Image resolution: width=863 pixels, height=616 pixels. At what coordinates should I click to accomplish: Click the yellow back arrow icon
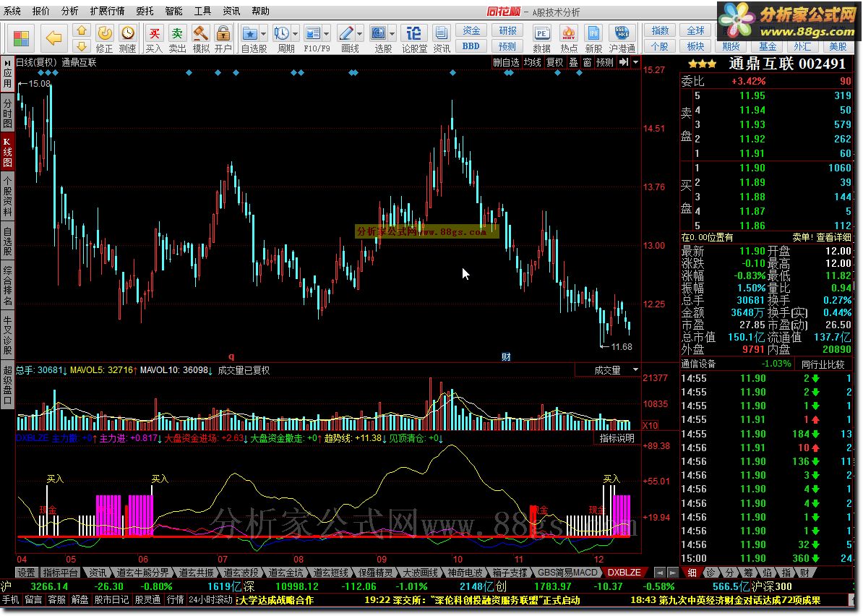point(53,38)
